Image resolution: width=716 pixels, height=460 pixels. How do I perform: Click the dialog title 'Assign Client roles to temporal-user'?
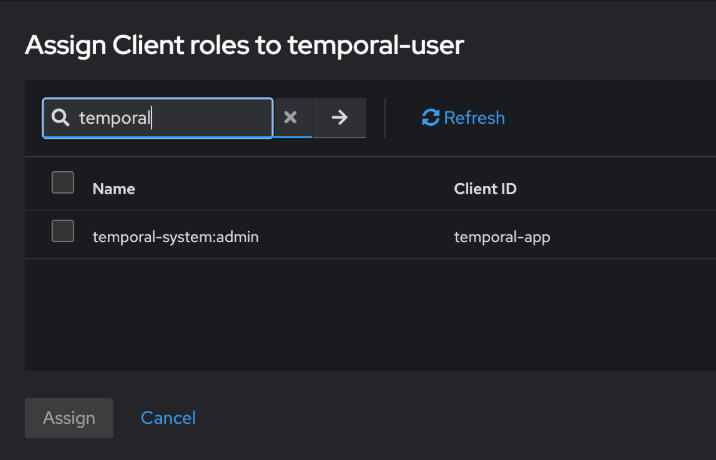point(244,45)
